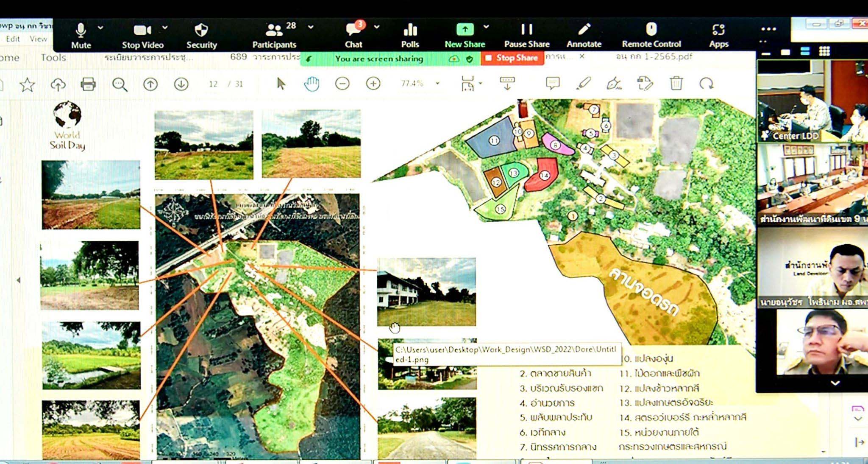This screenshot has height=464, width=868.
Task: Zoom out with the minus circle
Action: [342, 84]
